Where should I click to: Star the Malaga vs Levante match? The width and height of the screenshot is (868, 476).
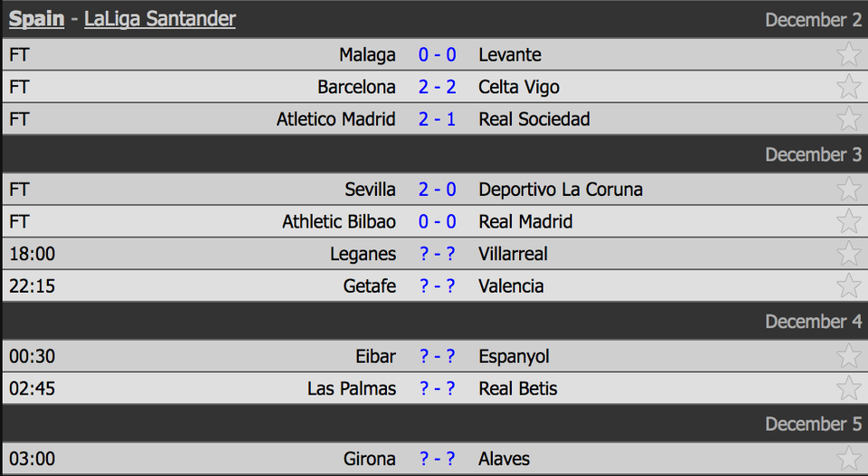click(x=848, y=54)
